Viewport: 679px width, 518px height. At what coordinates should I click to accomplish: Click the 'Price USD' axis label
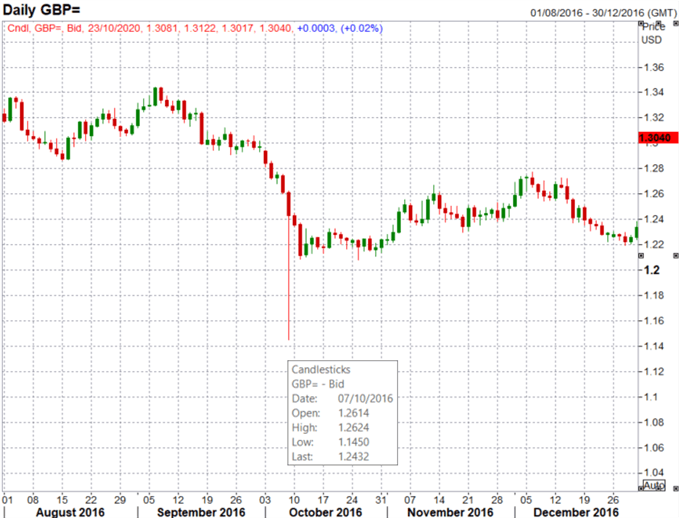(653, 33)
